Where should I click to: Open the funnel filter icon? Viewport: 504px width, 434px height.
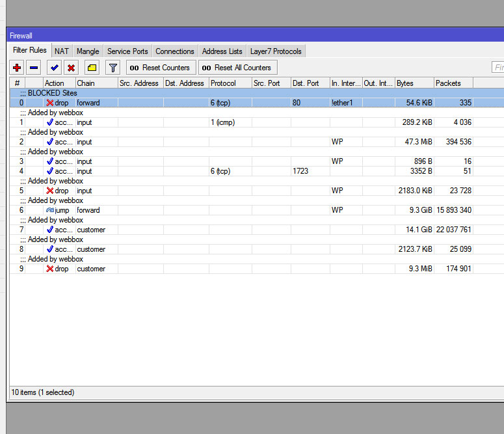(x=113, y=68)
